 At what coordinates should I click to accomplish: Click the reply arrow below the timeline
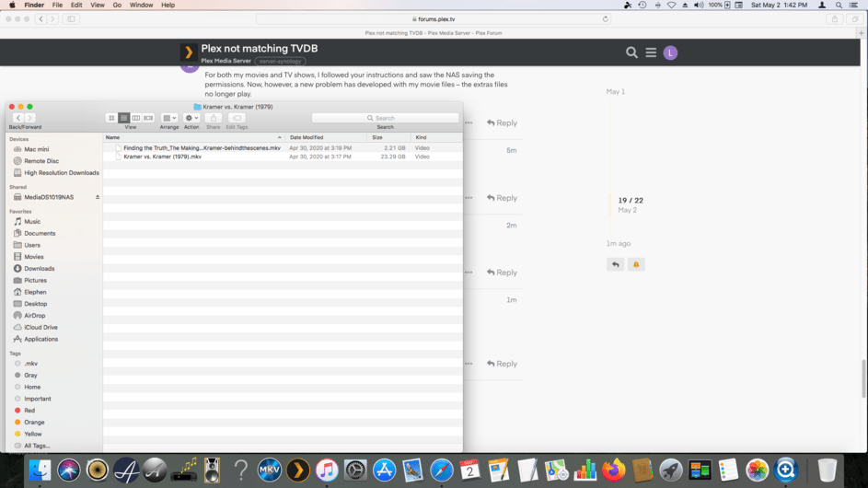coord(615,265)
